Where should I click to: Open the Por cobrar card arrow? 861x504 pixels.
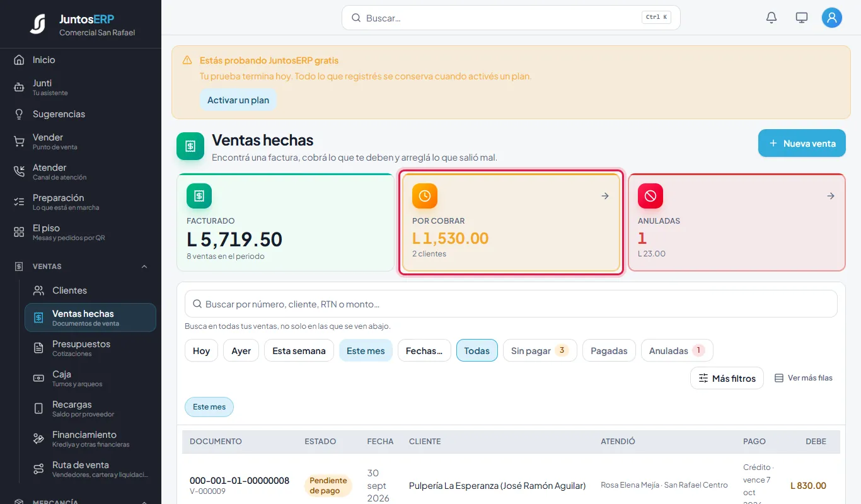point(605,196)
